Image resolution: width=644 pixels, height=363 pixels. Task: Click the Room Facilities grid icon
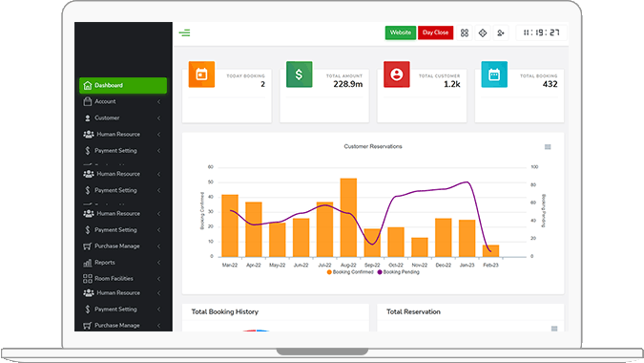(88, 279)
